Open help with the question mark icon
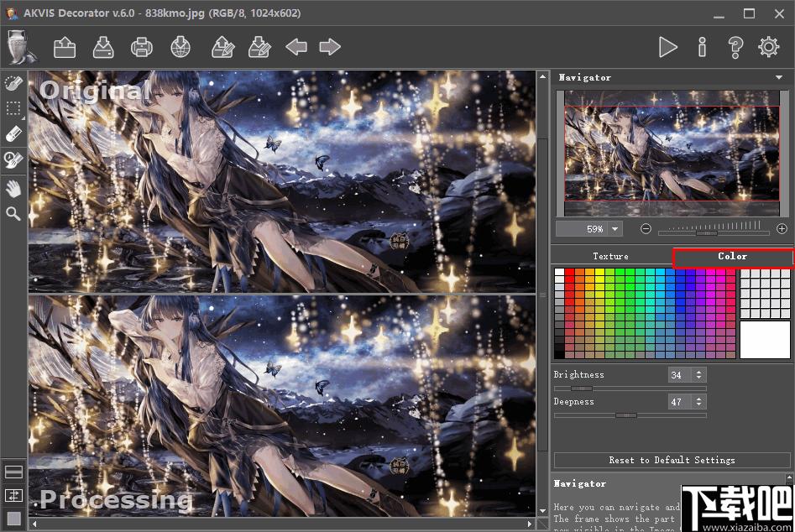 pyautogui.click(x=735, y=47)
